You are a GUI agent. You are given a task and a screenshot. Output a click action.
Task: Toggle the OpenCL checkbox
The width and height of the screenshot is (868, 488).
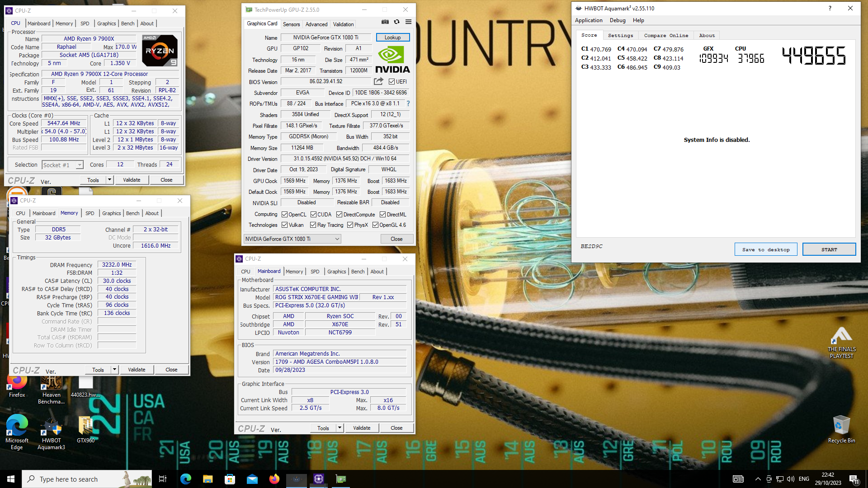coord(284,215)
